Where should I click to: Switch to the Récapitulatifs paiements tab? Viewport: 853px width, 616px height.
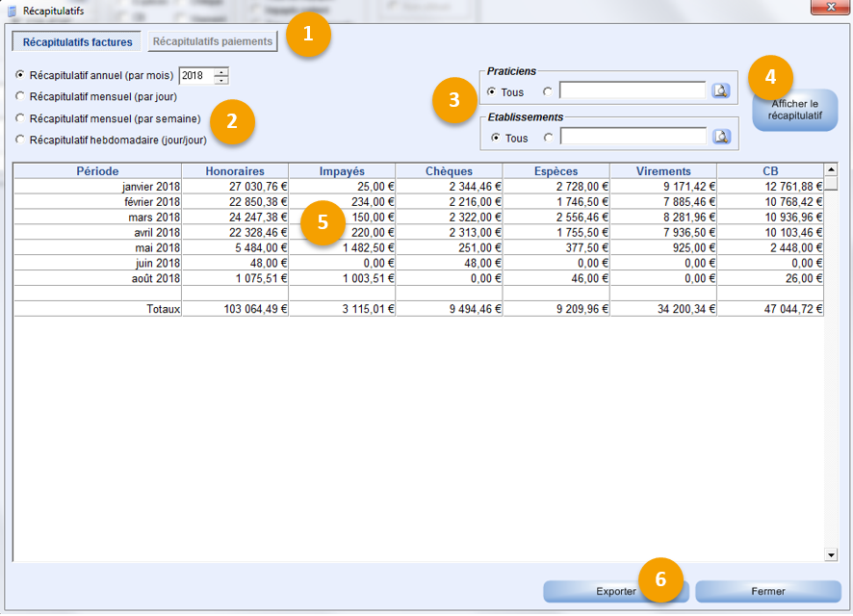click(212, 41)
